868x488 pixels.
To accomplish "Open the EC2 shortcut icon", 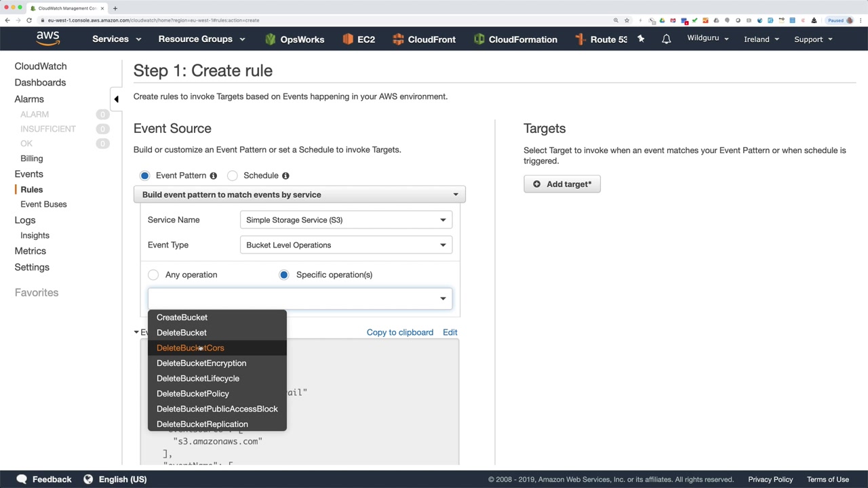I will tap(348, 39).
